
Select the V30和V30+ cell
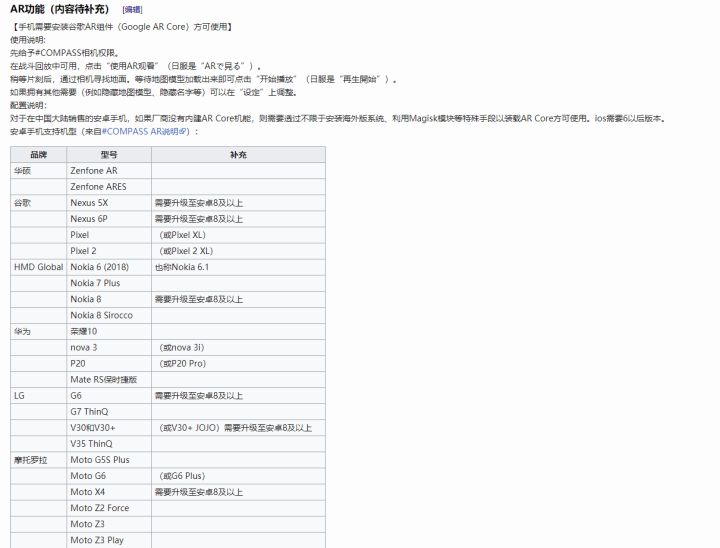tap(109, 428)
